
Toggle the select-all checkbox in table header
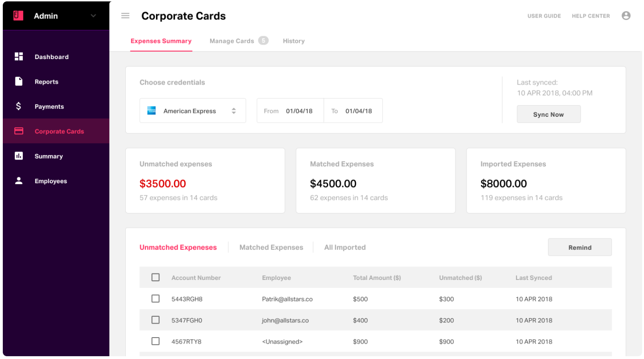click(156, 277)
